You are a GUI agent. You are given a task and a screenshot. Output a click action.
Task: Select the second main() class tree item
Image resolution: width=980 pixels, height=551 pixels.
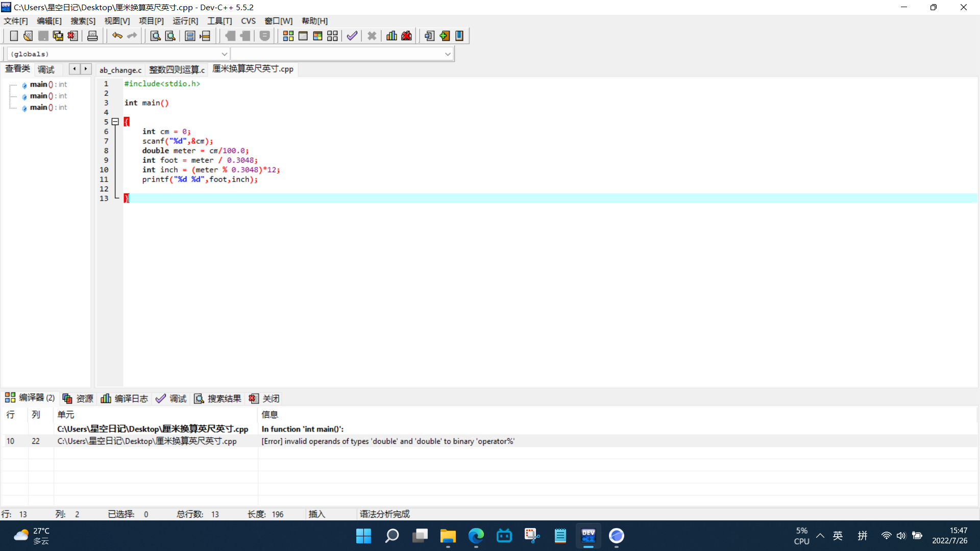48,96
